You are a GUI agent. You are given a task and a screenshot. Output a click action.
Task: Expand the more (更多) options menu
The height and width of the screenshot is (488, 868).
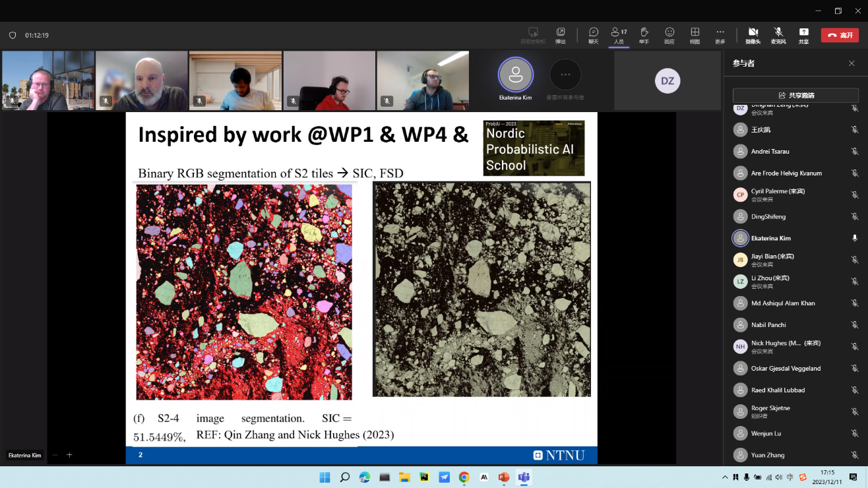pyautogui.click(x=720, y=35)
